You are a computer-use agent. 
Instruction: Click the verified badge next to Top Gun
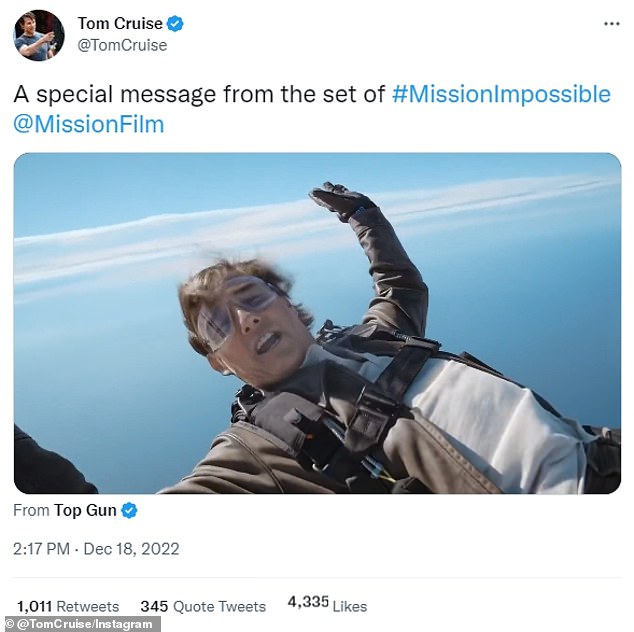pyautogui.click(x=130, y=510)
